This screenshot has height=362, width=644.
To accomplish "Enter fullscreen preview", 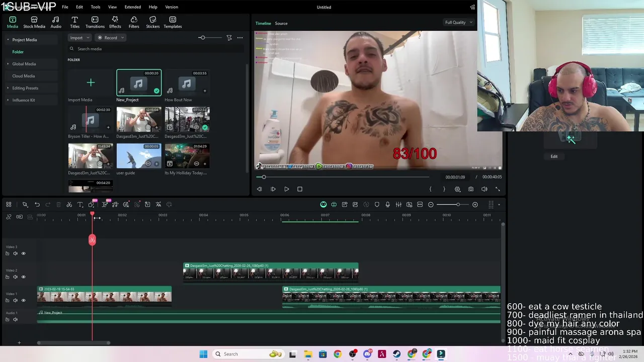I will point(498,189).
